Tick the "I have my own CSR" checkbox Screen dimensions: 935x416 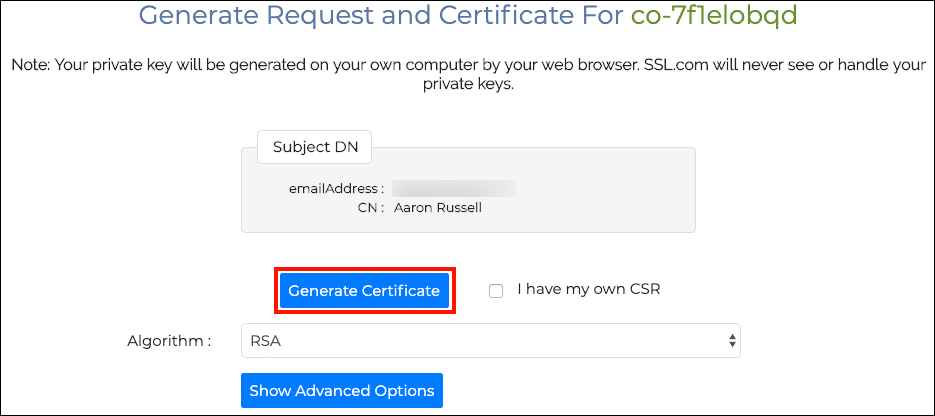[495, 291]
